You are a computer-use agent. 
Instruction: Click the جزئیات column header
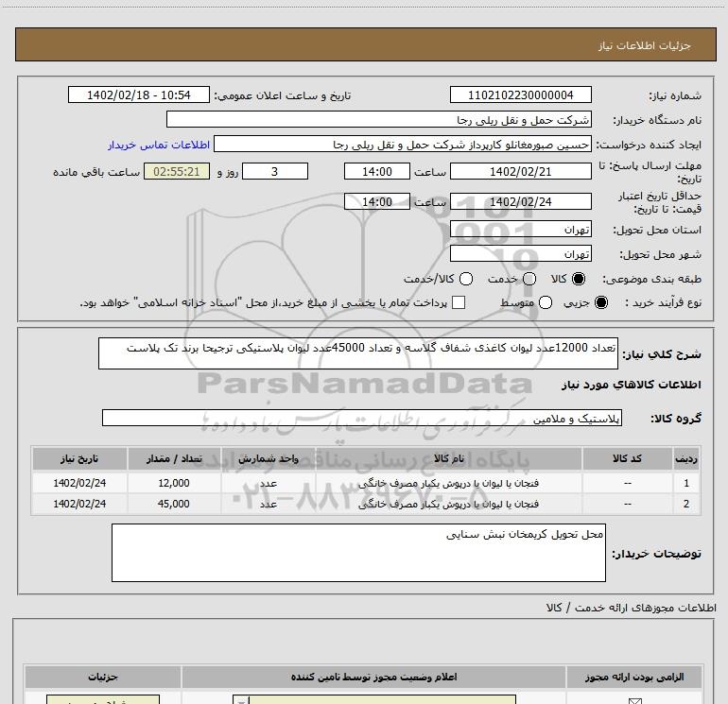103,678
